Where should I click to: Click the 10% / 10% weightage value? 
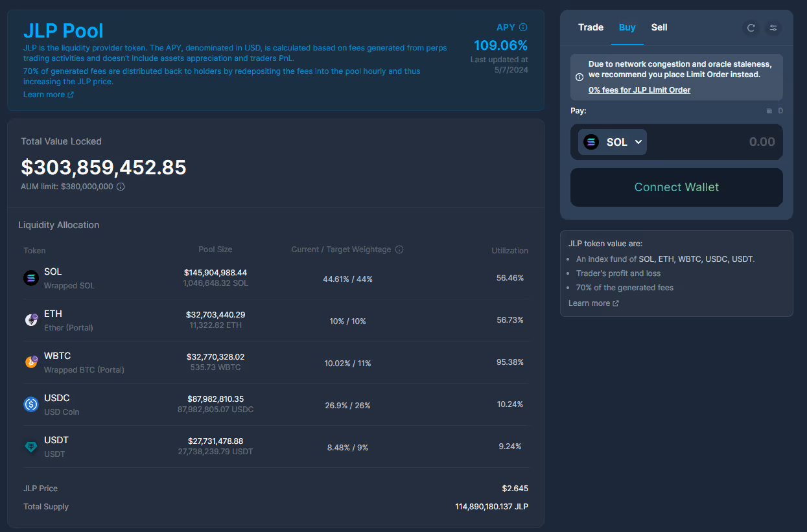click(x=347, y=321)
